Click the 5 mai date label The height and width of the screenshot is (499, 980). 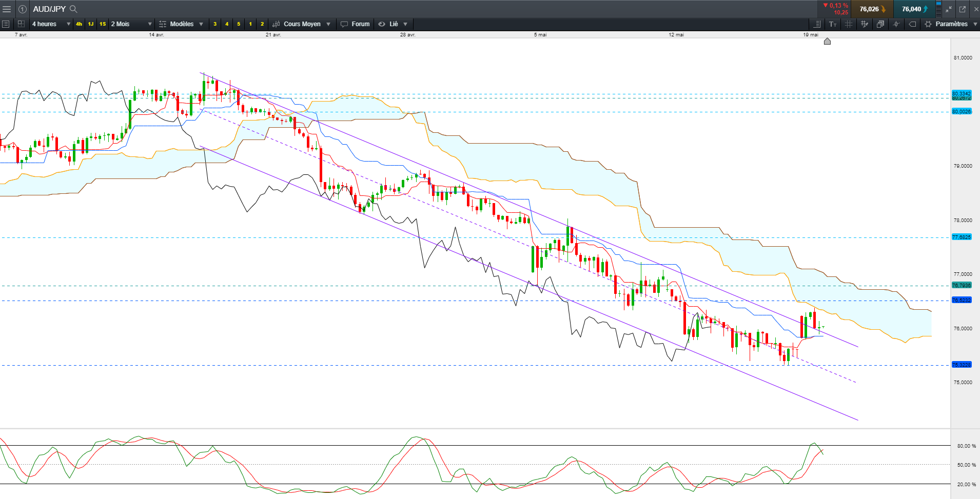pyautogui.click(x=540, y=35)
